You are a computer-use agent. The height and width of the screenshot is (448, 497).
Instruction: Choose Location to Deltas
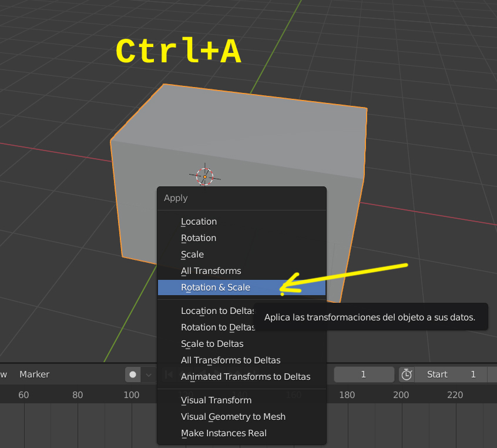[241, 311]
